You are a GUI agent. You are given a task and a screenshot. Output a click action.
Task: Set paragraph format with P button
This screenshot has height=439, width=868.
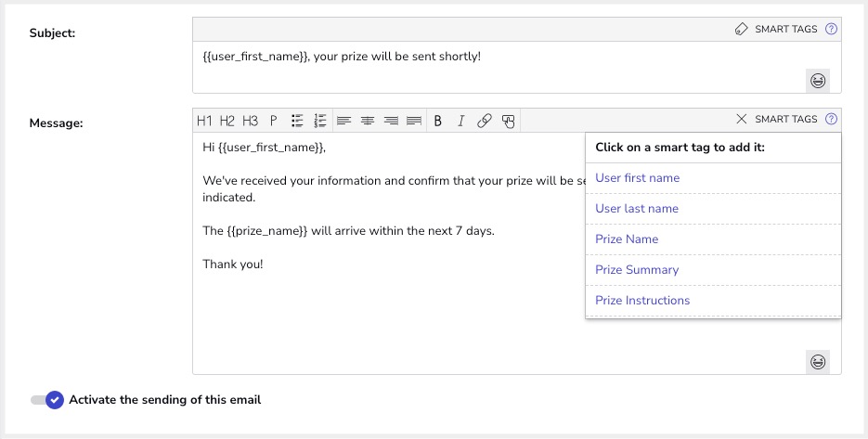pyautogui.click(x=274, y=121)
